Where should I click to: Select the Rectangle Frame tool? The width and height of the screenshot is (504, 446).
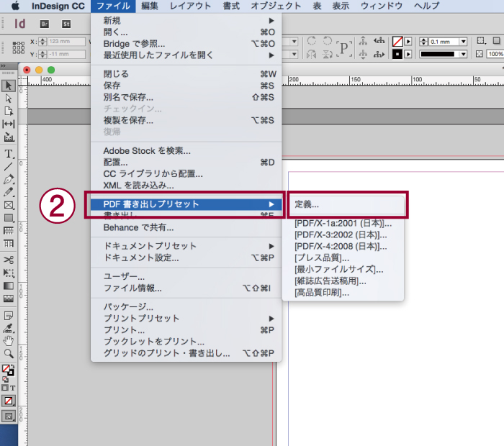pyautogui.click(x=9, y=205)
